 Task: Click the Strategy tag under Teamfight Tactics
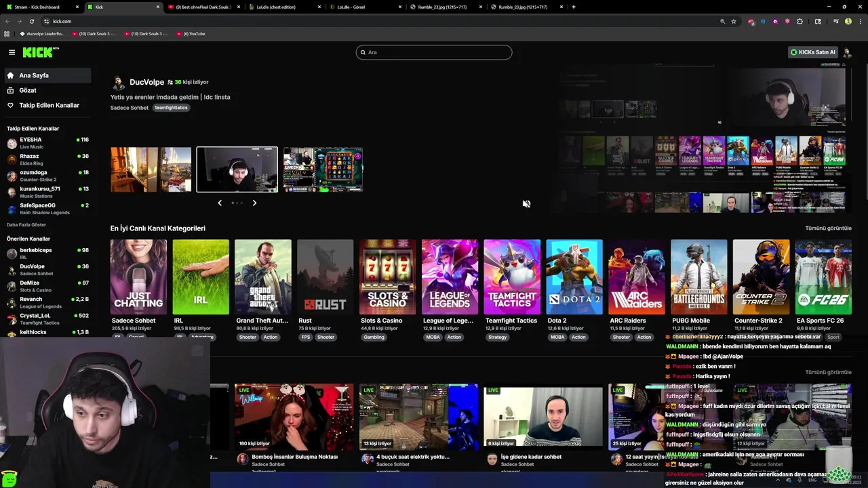497,337
